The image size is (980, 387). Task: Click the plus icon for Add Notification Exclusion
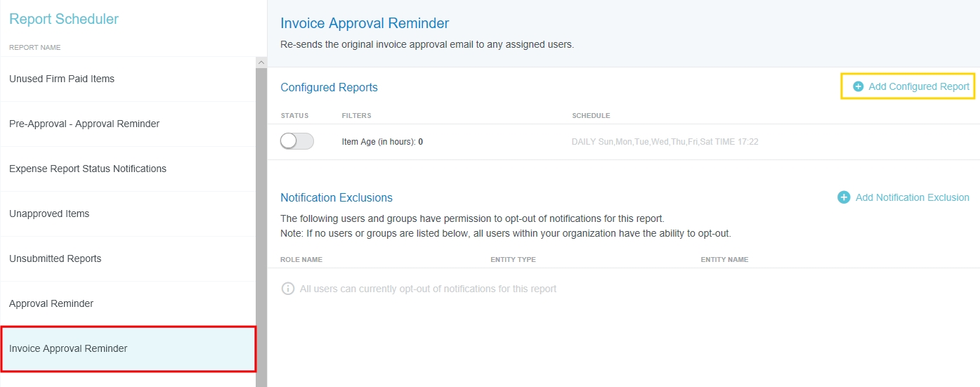pos(844,197)
